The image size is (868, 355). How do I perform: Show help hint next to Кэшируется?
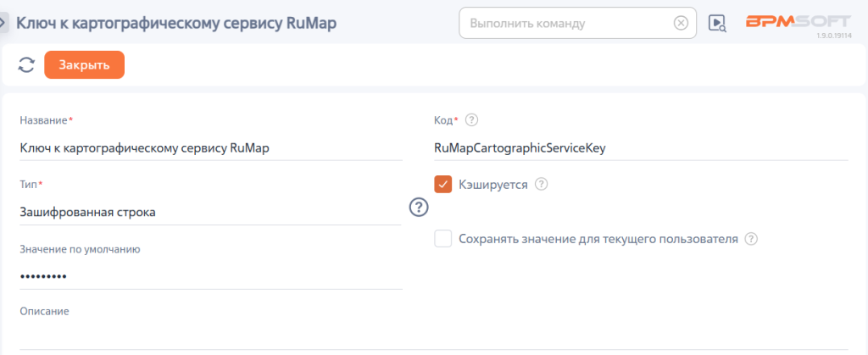coord(542,184)
